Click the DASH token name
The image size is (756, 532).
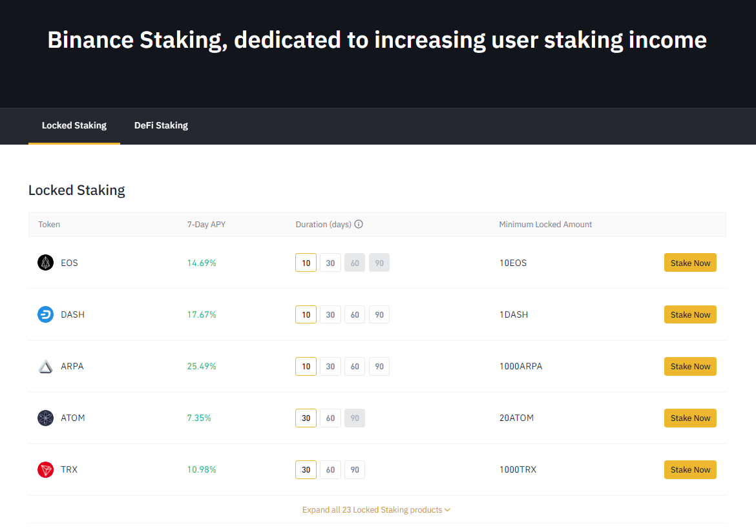[73, 314]
